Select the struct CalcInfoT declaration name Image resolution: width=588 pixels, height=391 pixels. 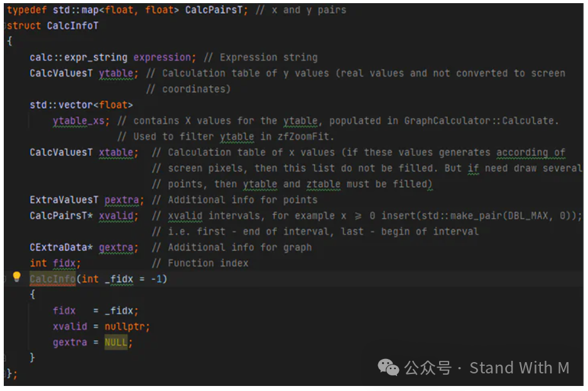pos(72,25)
